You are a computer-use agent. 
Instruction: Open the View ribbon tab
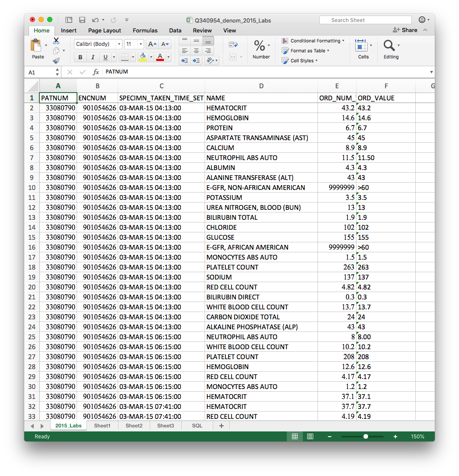pos(229,30)
